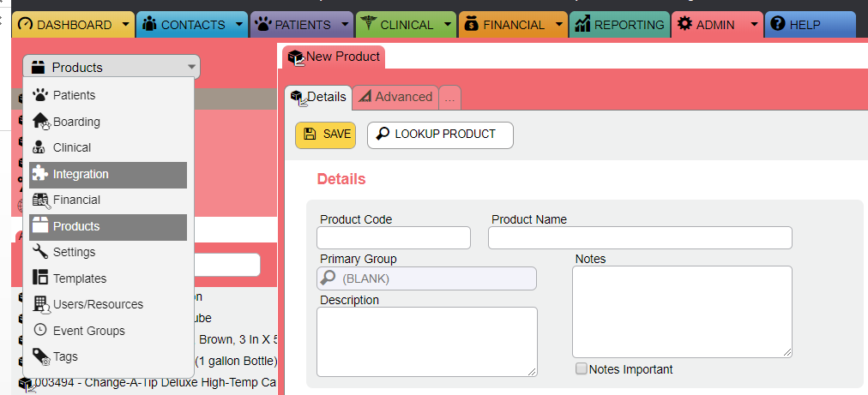Expand the DASHBOARD tab dropdown arrow
Screen dimensions: 868x395
click(125, 25)
